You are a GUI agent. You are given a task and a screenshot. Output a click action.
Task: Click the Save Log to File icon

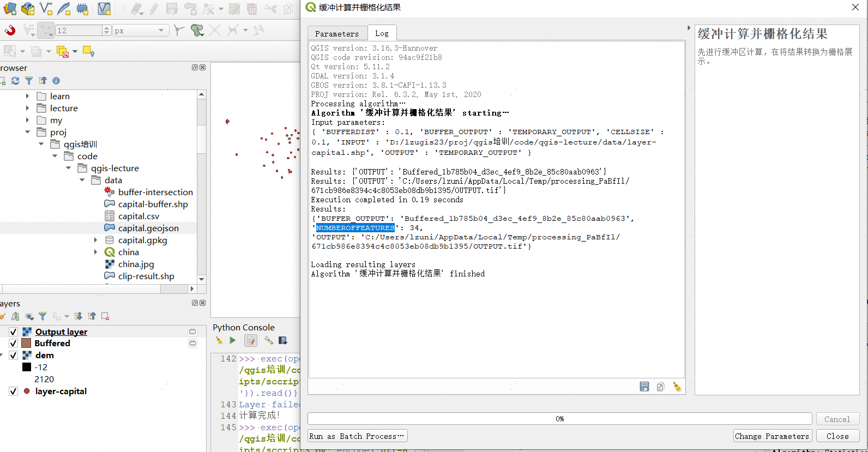tap(644, 387)
